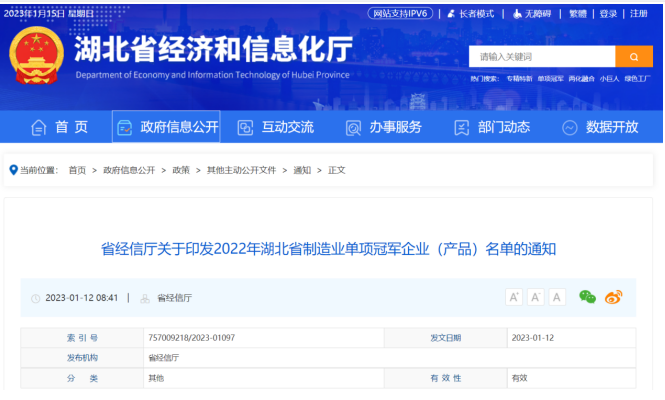Click hot search keyword 专精特新

pyautogui.click(x=519, y=78)
